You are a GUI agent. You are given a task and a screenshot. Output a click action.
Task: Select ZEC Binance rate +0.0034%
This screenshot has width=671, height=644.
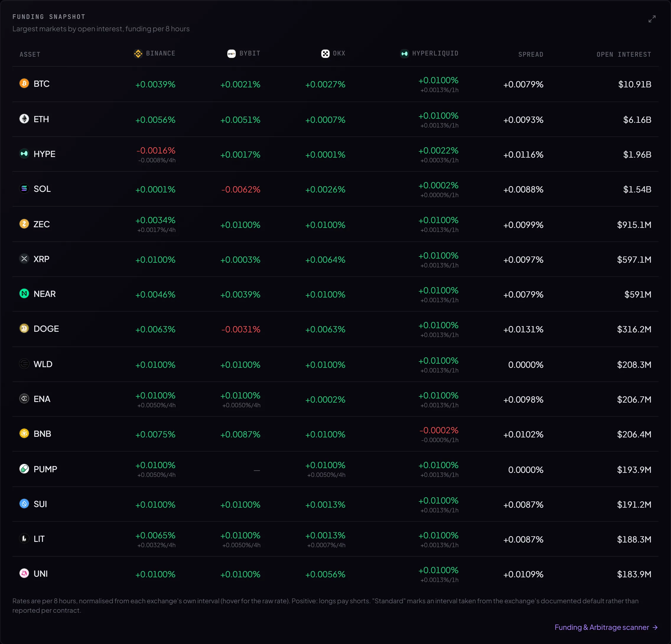tap(155, 220)
